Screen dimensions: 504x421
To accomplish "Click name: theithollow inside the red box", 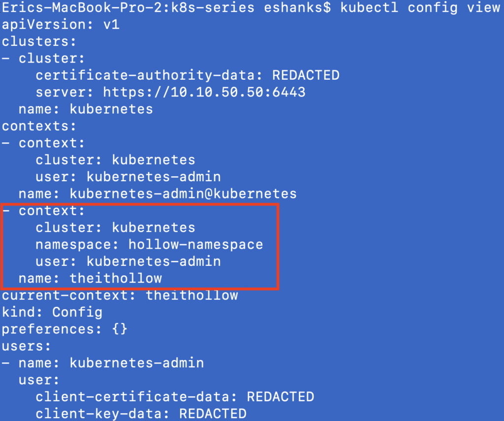I will point(90,278).
